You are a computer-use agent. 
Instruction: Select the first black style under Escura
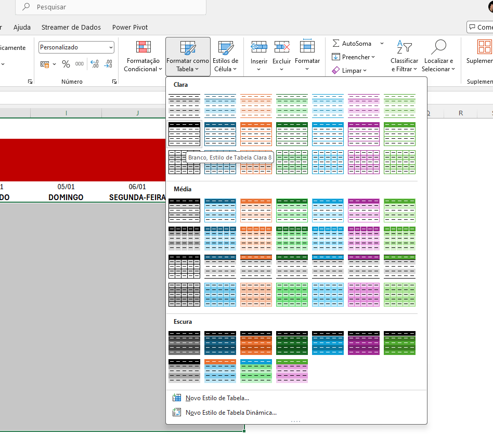coord(184,342)
